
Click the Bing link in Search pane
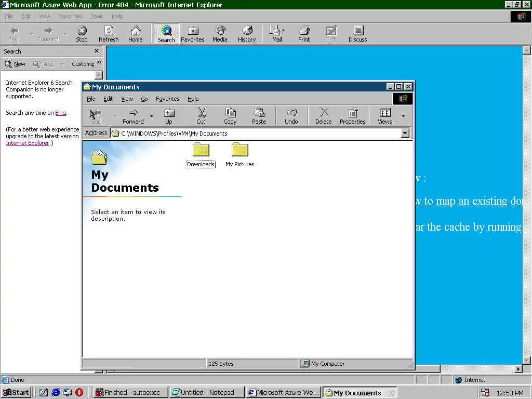click(x=60, y=113)
